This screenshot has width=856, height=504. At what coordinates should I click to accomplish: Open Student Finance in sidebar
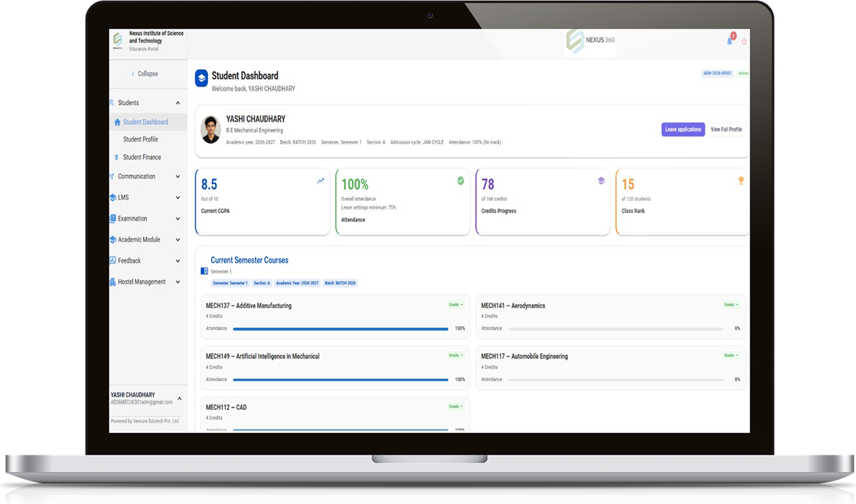(142, 157)
